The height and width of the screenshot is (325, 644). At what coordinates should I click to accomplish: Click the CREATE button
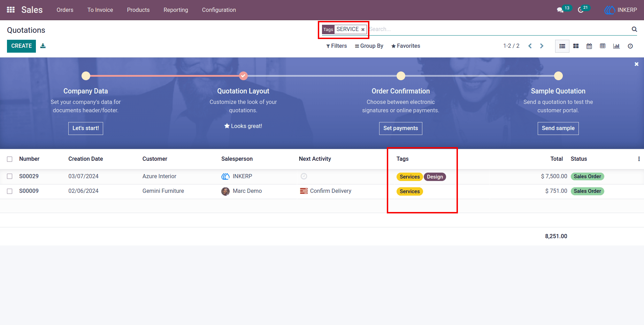(x=22, y=46)
